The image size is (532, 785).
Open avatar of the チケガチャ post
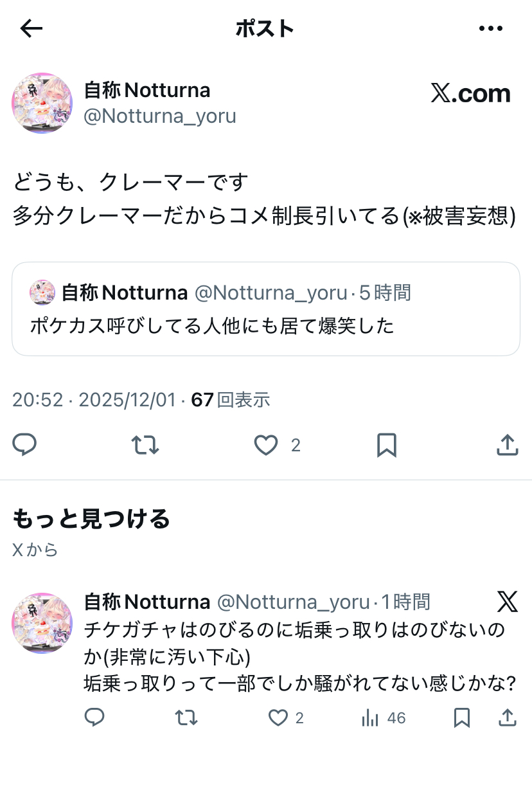[x=42, y=623]
